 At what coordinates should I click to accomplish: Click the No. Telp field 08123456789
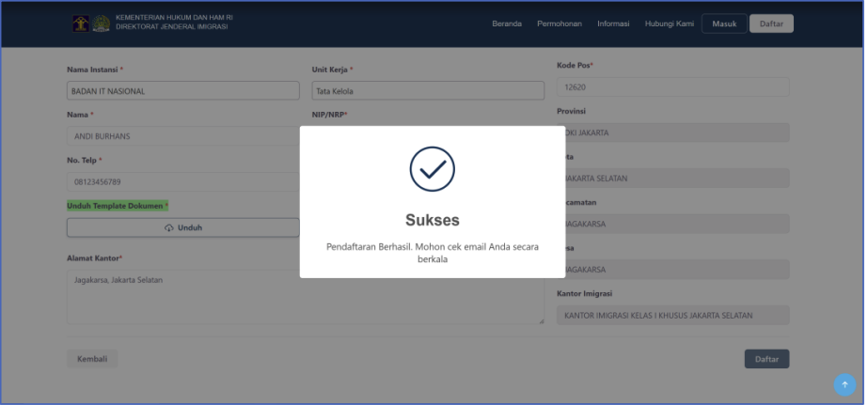pyautogui.click(x=183, y=181)
